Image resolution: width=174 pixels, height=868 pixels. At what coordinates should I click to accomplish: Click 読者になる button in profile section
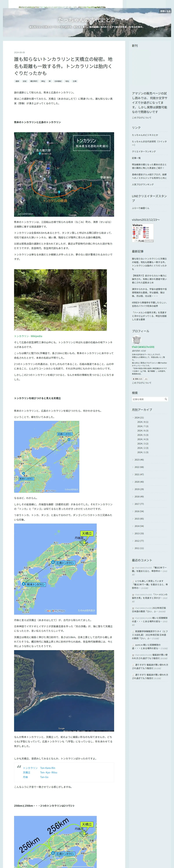click(137, 379)
